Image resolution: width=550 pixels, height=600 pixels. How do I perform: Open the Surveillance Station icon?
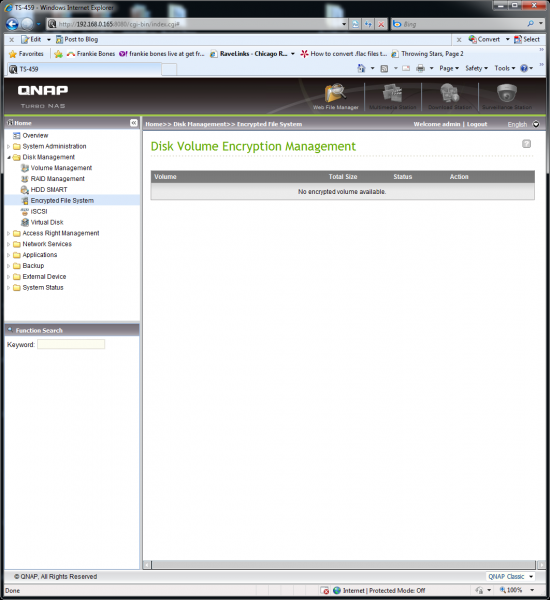point(506,96)
